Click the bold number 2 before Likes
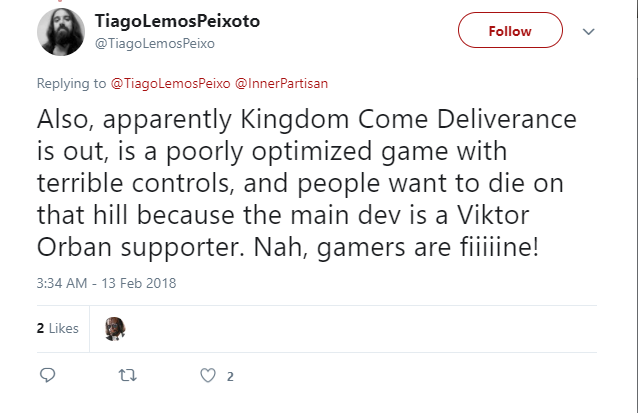The height and width of the screenshot is (413, 638). coord(40,328)
